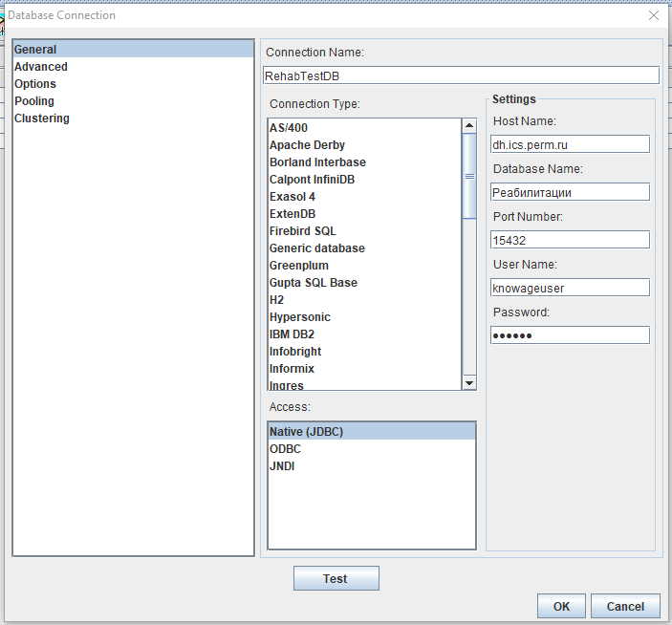Choose Infobright connection type
Viewport: 672px width, 625px height.
coord(365,352)
